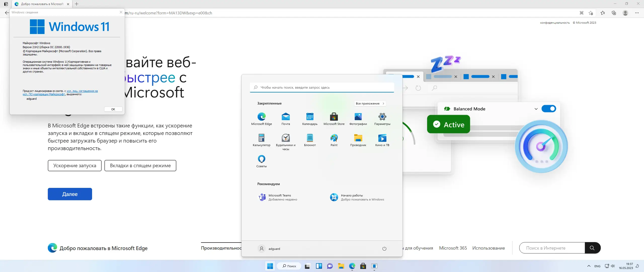Open Task View on the taskbar

pos(307,266)
